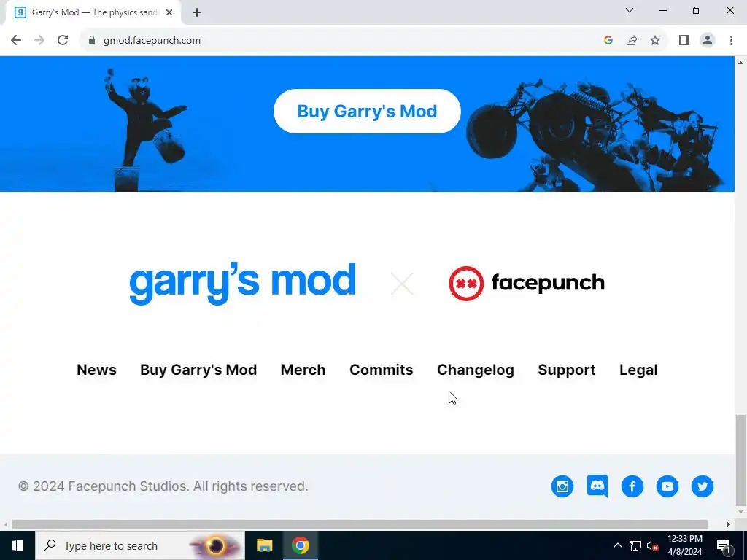Open the taskbar clock and date
The image size is (747, 560).
tap(684, 545)
